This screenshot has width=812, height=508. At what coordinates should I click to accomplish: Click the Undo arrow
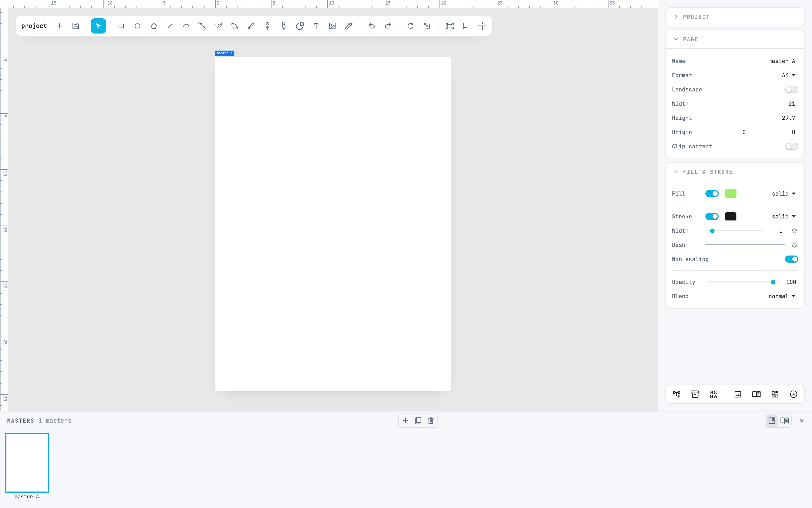tap(371, 26)
